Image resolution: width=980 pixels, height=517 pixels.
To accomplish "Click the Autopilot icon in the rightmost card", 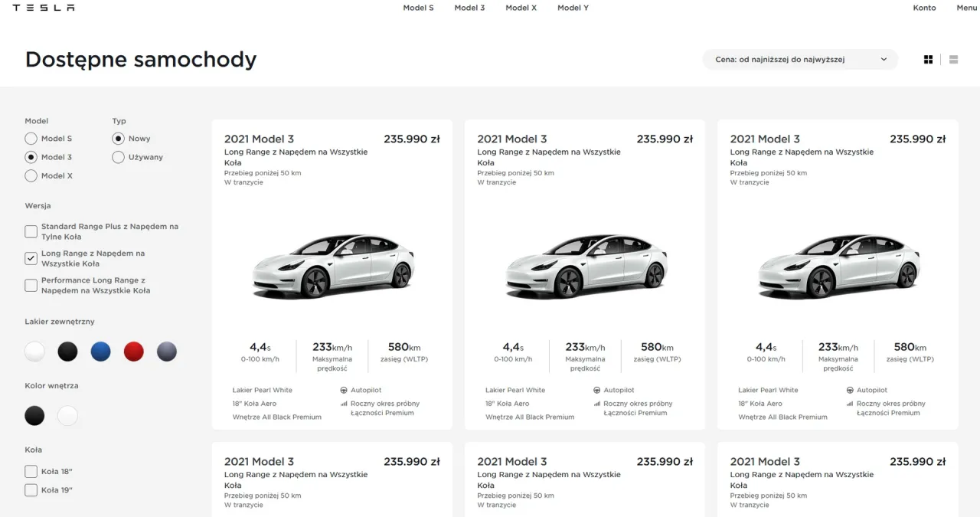I will 849,390.
